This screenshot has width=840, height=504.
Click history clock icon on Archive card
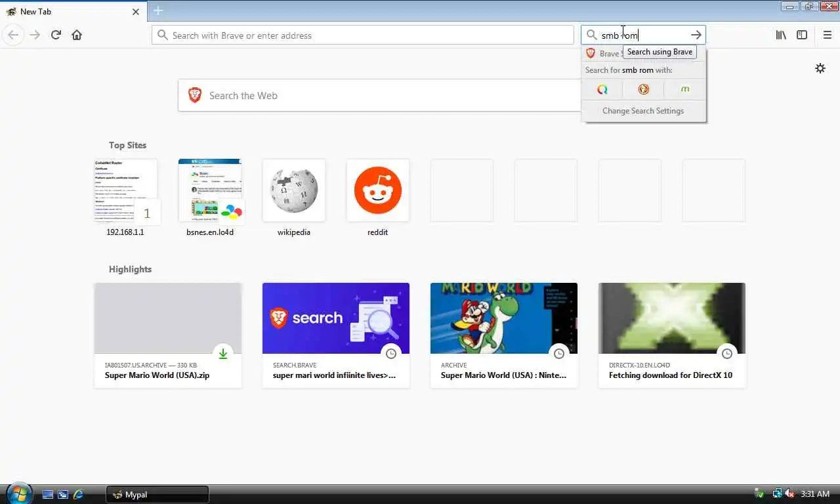click(559, 354)
